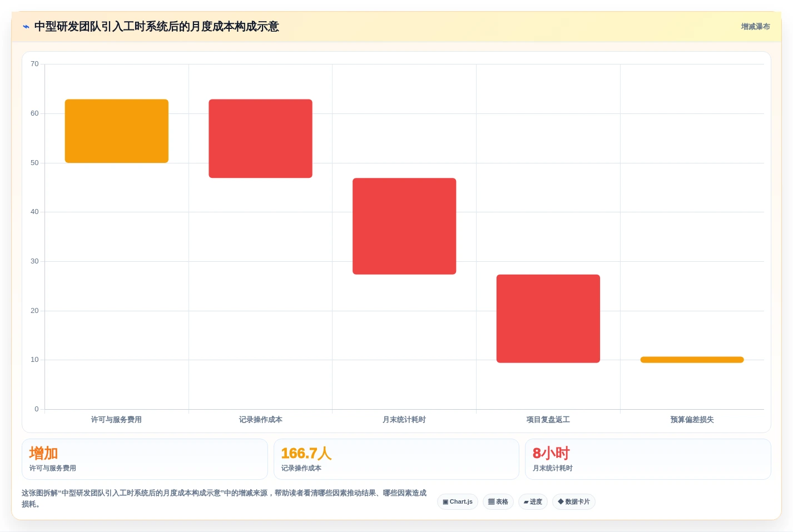Screen dimensions: 793x532
Task: Open the 166.7人 data card
Action: pyautogui.click(x=396, y=459)
